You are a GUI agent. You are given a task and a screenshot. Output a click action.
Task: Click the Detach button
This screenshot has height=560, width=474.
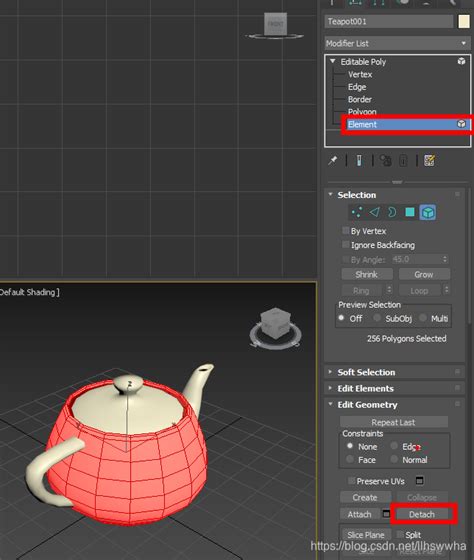[x=421, y=514]
